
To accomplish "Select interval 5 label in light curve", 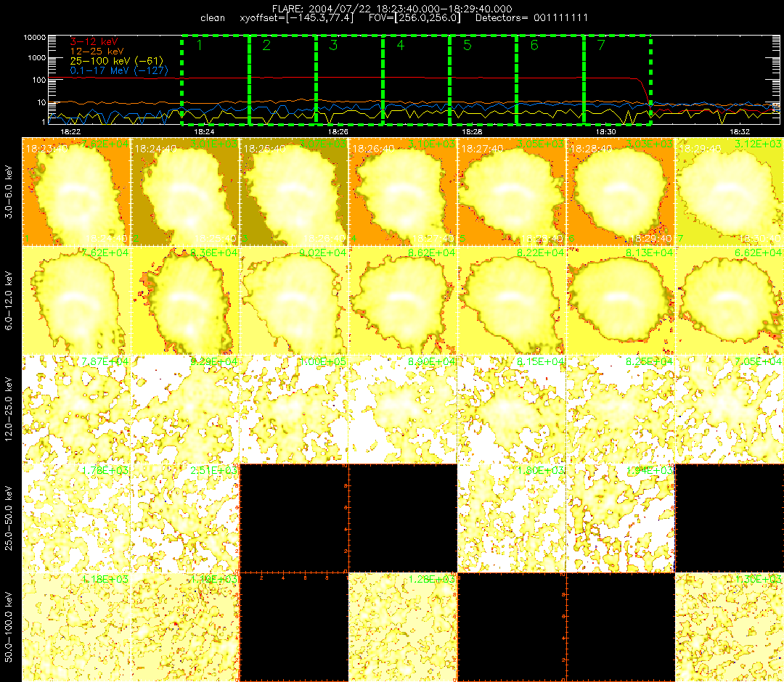I will click(467, 46).
